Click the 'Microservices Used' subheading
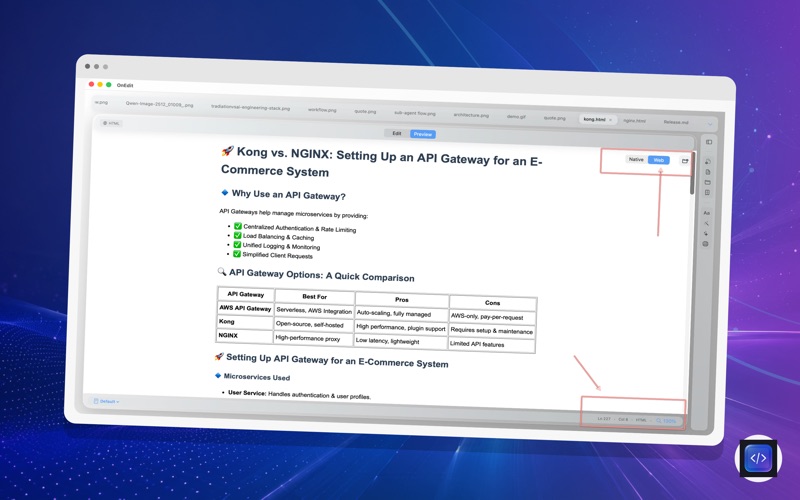Viewport: 800px width, 500px height. (x=257, y=377)
